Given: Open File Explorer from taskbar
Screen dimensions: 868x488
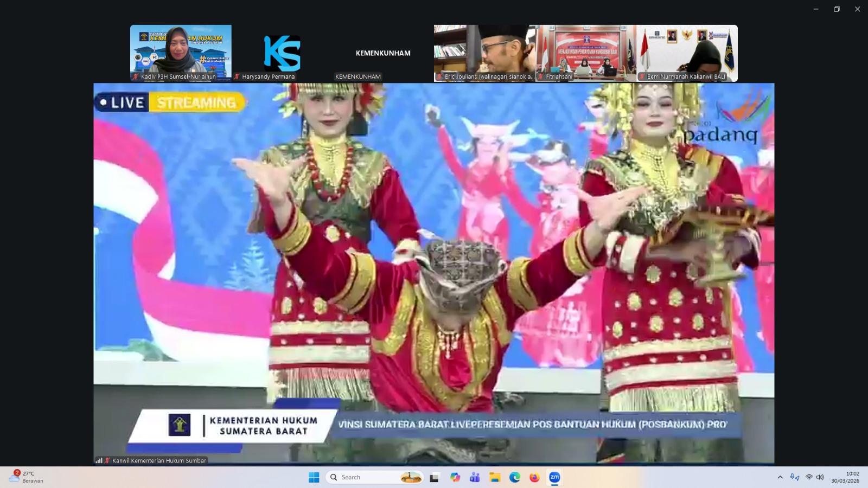Looking at the screenshot, I should (x=494, y=477).
